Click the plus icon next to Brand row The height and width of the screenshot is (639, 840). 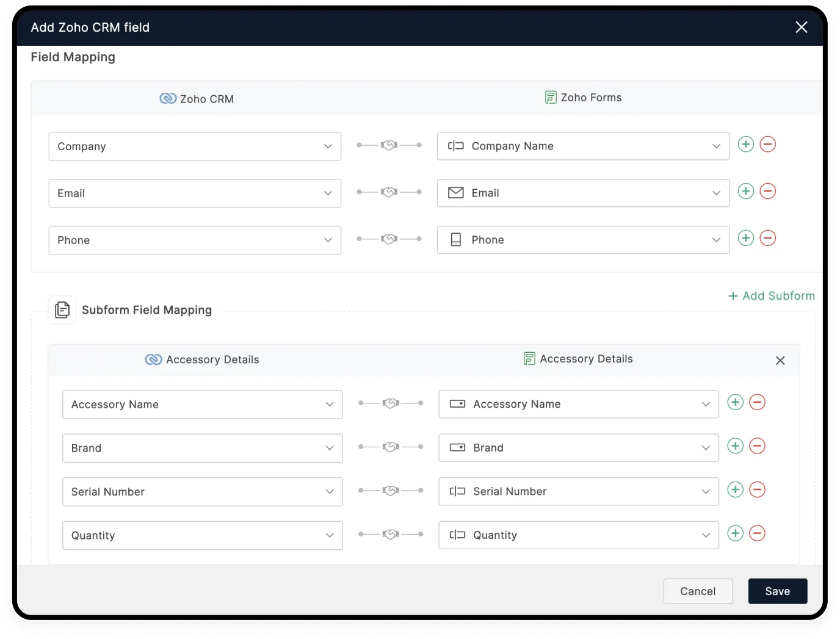tap(735, 447)
